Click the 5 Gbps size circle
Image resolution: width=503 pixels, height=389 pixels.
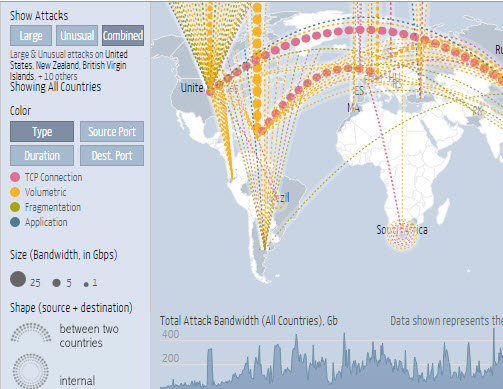(56, 283)
